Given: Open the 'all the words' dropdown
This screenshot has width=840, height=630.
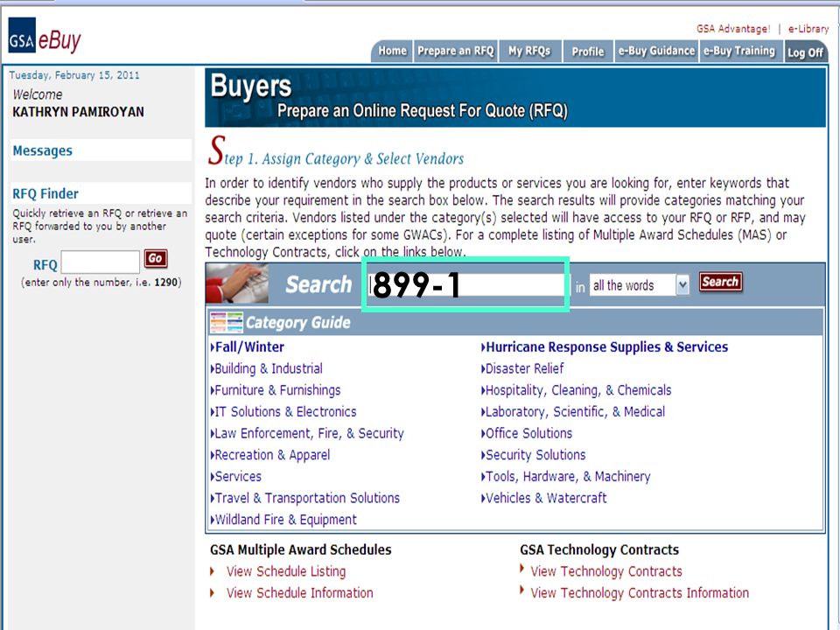Looking at the screenshot, I should click(639, 285).
